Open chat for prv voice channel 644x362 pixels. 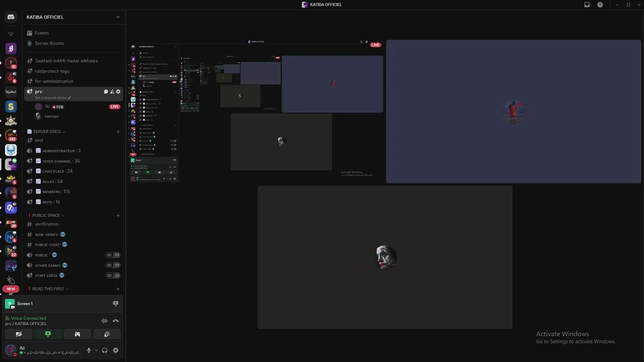click(106, 92)
